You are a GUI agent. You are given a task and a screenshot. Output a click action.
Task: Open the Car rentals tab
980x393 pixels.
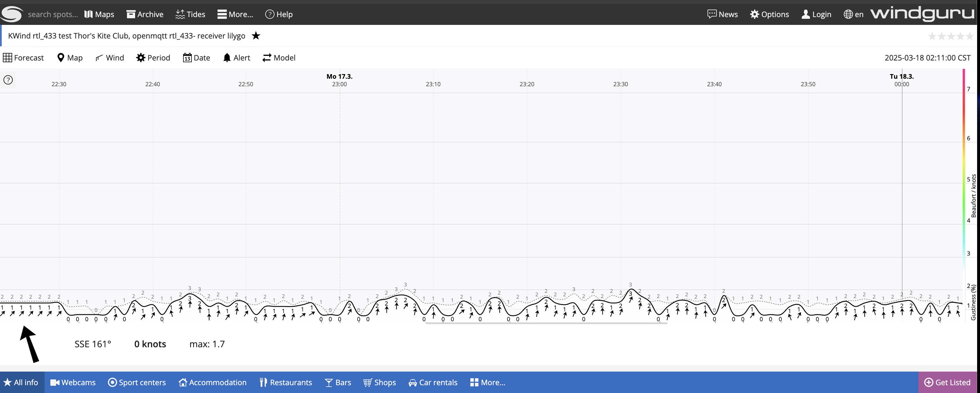pos(433,382)
